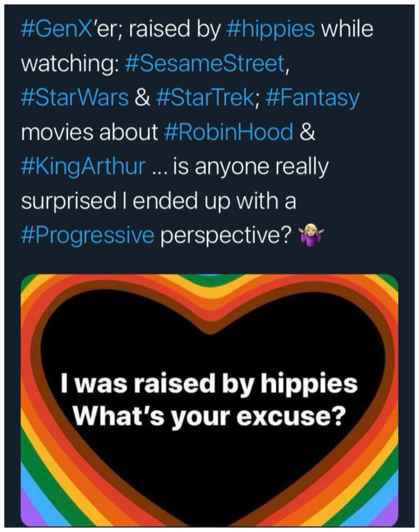419x532 pixels.
Task: Click 'movies about' tweet text
Action: [x=90, y=133]
